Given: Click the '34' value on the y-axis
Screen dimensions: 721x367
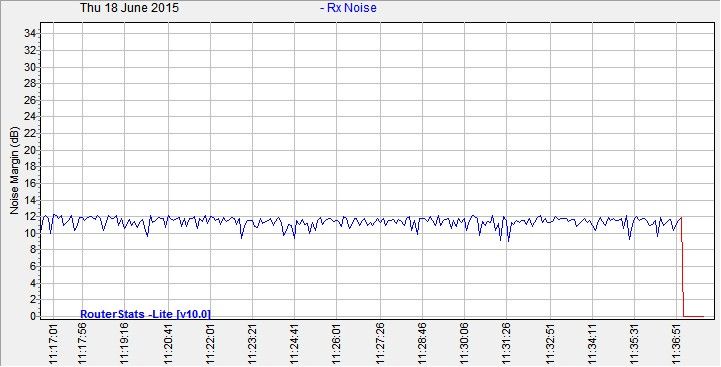Looking at the screenshot, I should coord(31,34).
